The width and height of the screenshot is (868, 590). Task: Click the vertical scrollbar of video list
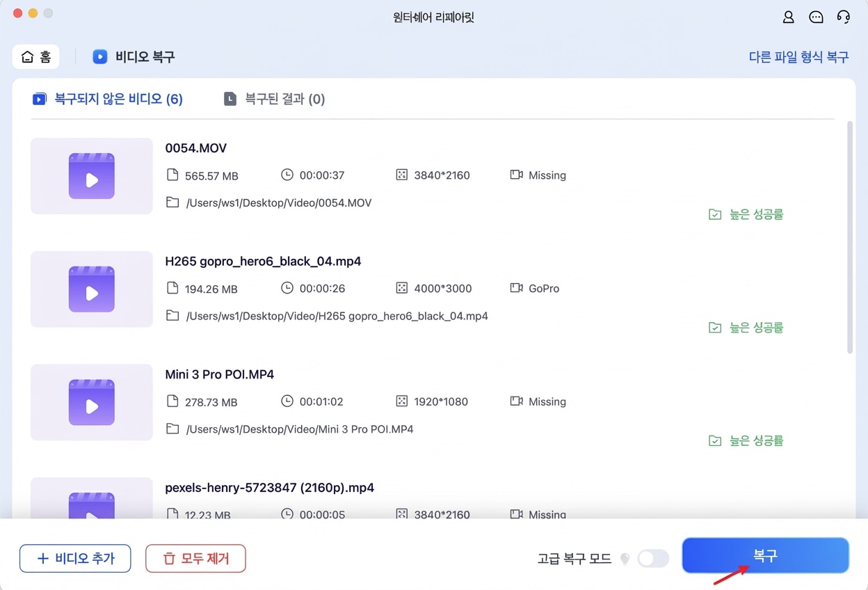850,237
